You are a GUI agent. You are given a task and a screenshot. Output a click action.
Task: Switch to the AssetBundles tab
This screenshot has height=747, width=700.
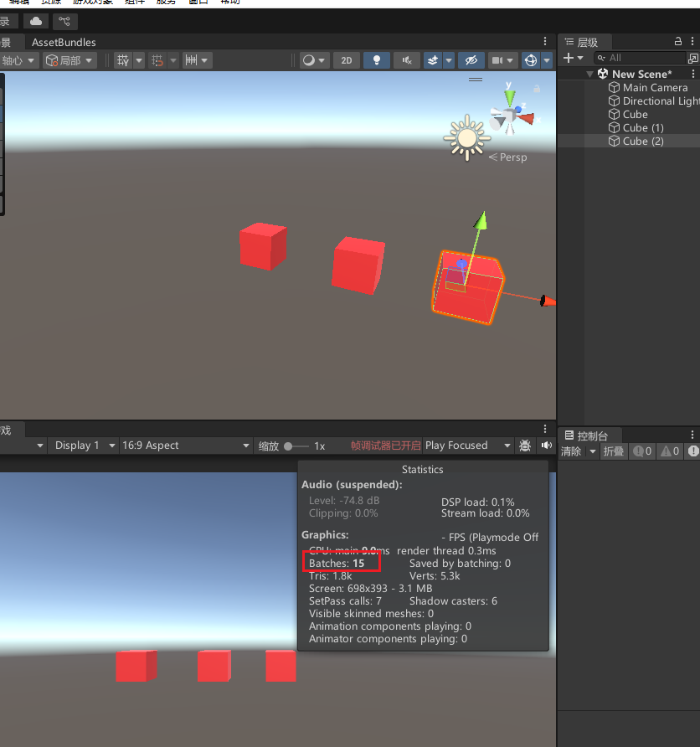(x=64, y=42)
